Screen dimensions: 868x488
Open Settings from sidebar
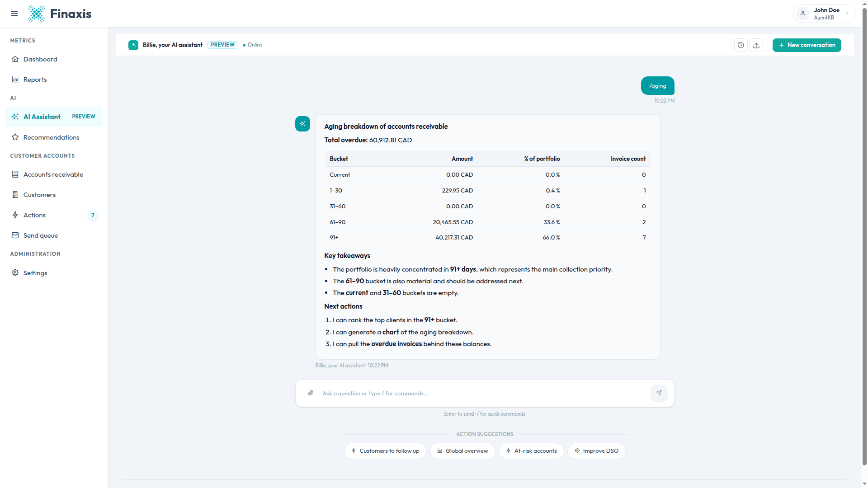coord(54,273)
